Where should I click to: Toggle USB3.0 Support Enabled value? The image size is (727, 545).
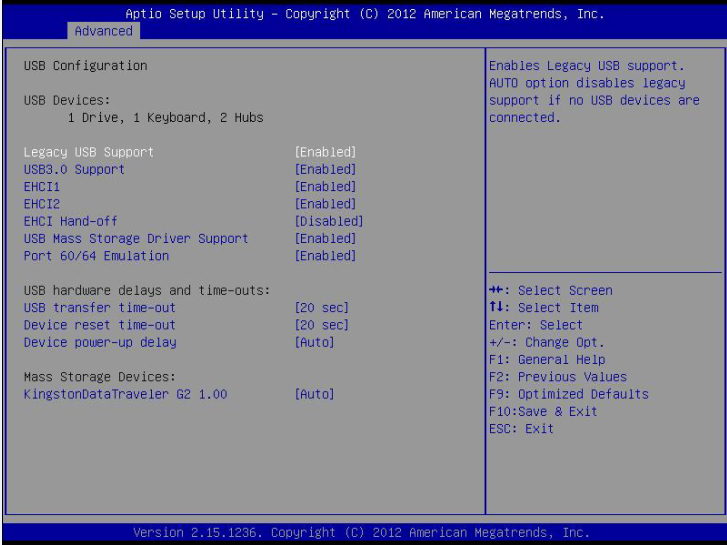pyautogui.click(x=325, y=169)
